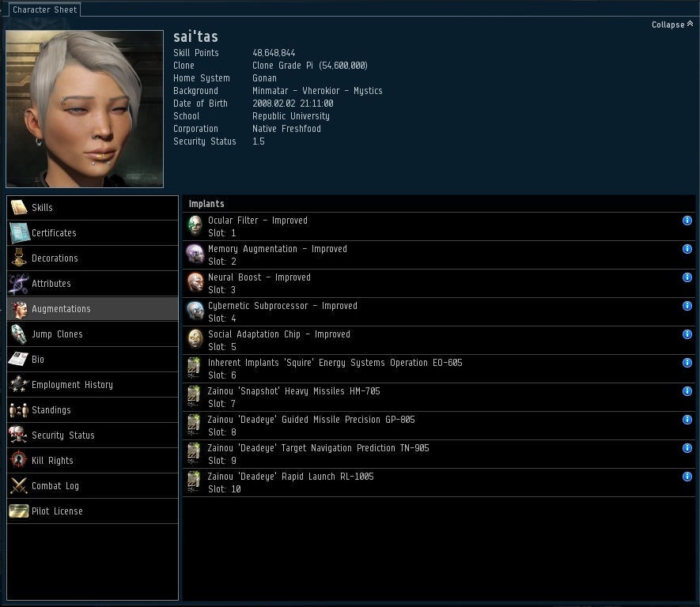
Task: Switch to Jump Clones panel
Action: (93, 334)
